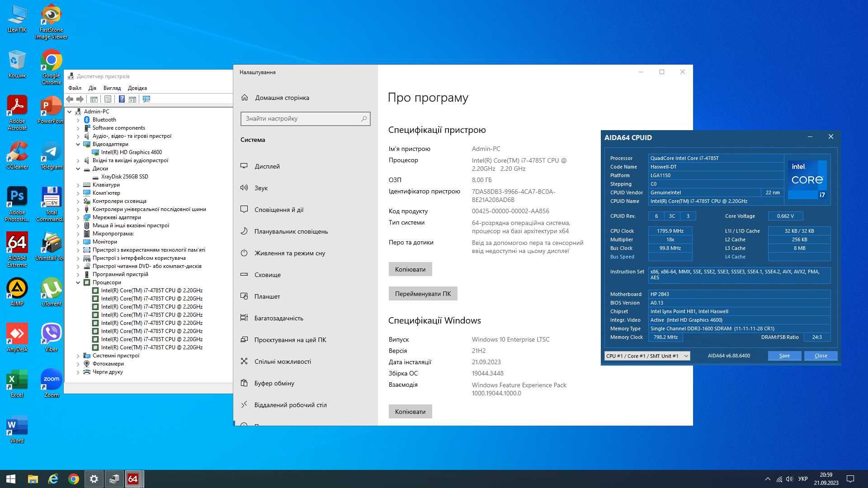
Task: Click the Перейменувати ПК button
Action: click(x=423, y=294)
